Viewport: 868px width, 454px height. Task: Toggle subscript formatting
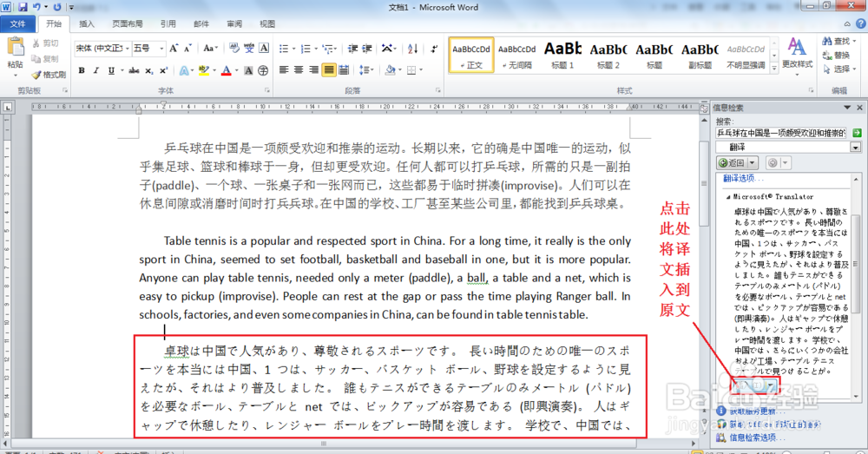[x=149, y=70]
